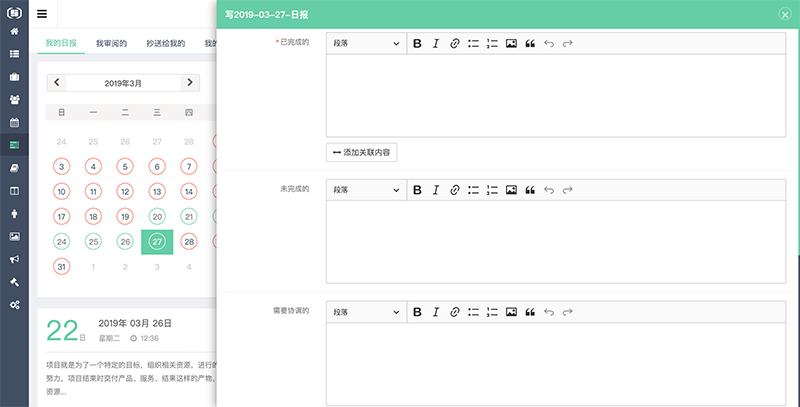Apply block quote in 需要协调的 editor
Image resolution: width=800 pixels, height=407 pixels.
tap(530, 312)
